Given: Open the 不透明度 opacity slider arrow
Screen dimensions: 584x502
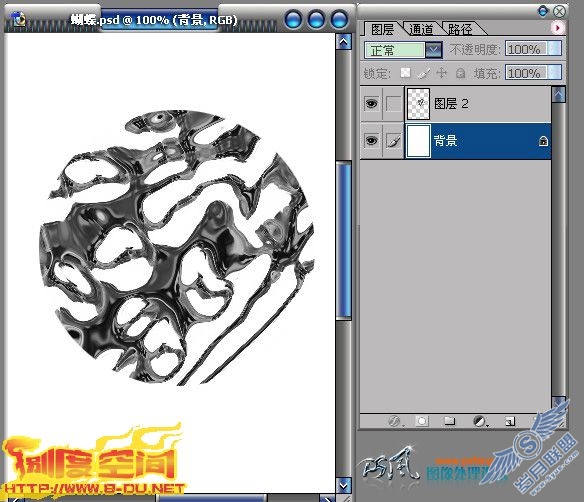Looking at the screenshot, I should coord(554,49).
